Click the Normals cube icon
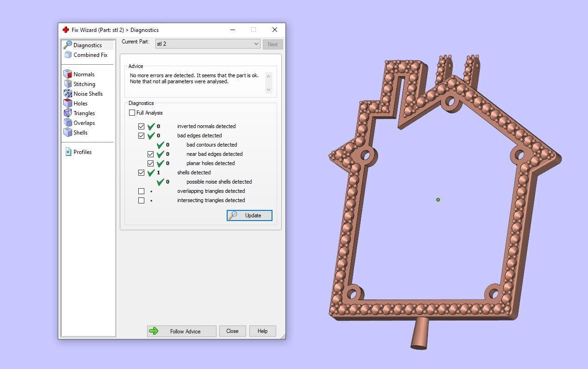This screenshot has height=369, width=588. pyautogui.click(x=68, y=74)
